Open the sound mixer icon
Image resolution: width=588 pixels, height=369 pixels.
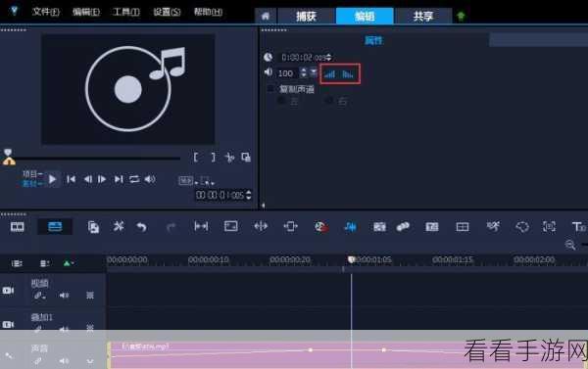(350, 227)
